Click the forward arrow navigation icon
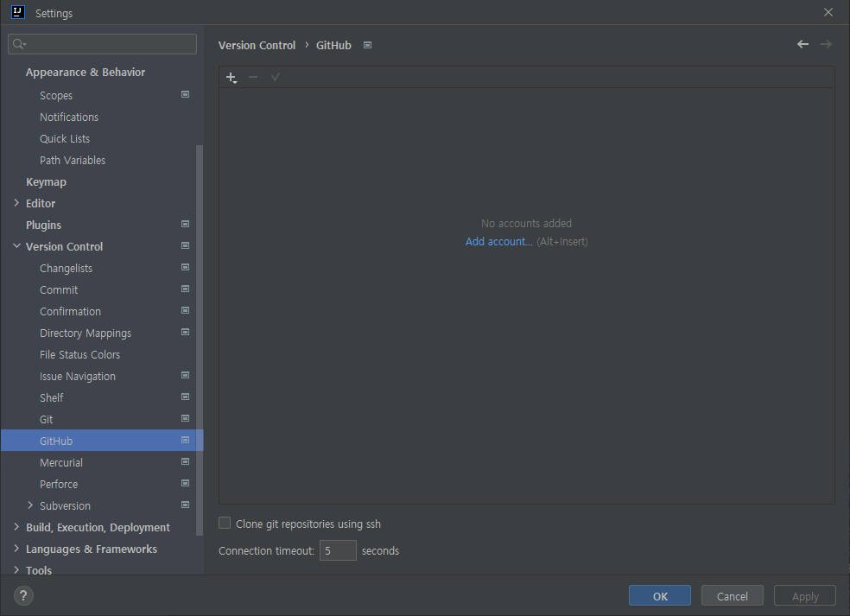This screenshot has width=850, height=616. 826,44
